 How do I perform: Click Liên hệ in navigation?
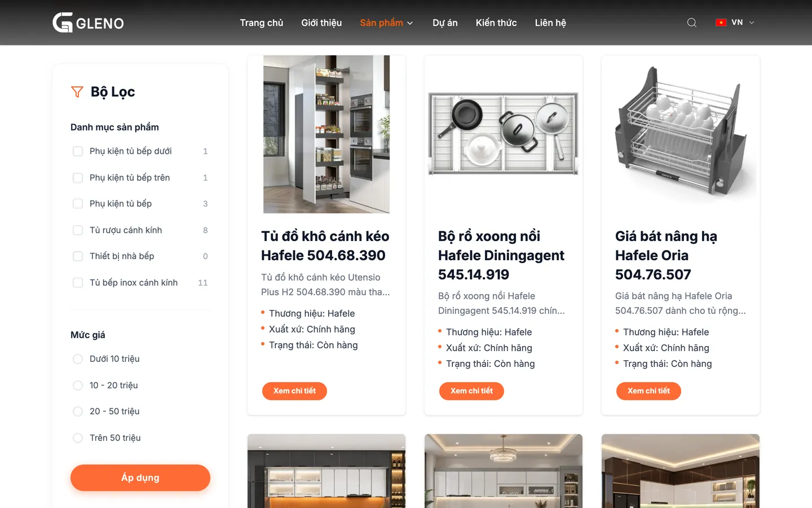[x=550, y=23]
